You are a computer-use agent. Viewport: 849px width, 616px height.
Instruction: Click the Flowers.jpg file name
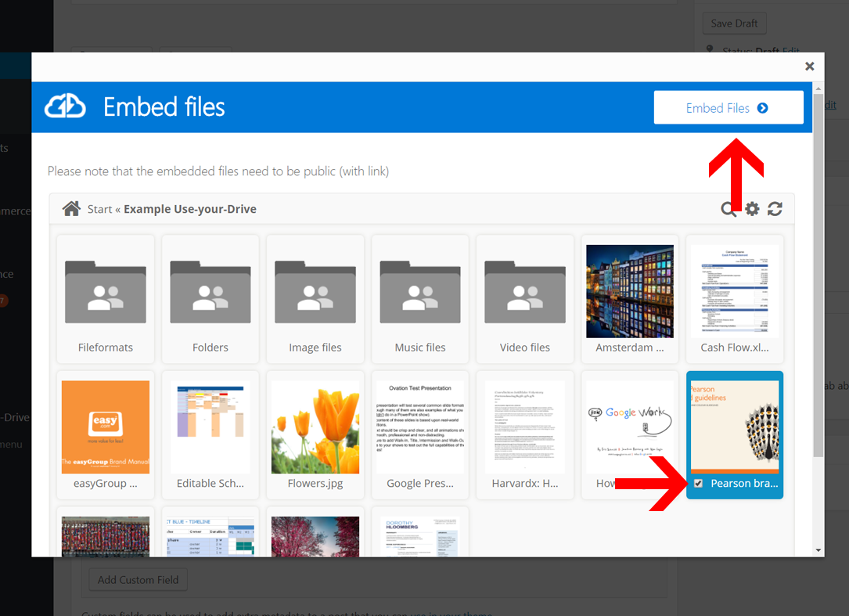point(315,483)
